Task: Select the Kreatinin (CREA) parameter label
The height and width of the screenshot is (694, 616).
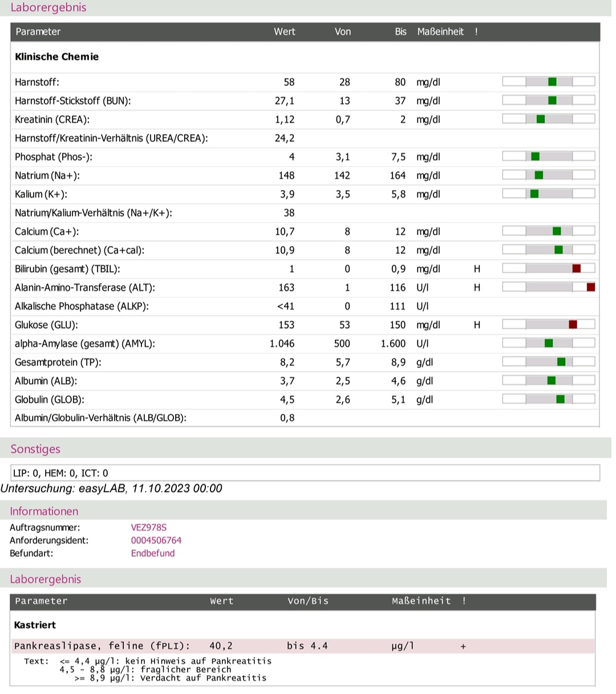Action: coord(52,119)
